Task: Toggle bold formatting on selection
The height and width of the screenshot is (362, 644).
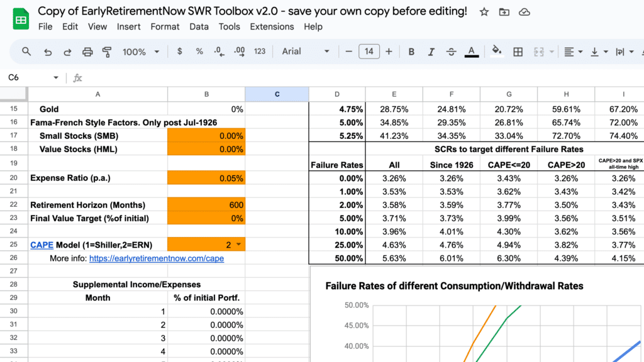Action: click(x=411, y=51)
